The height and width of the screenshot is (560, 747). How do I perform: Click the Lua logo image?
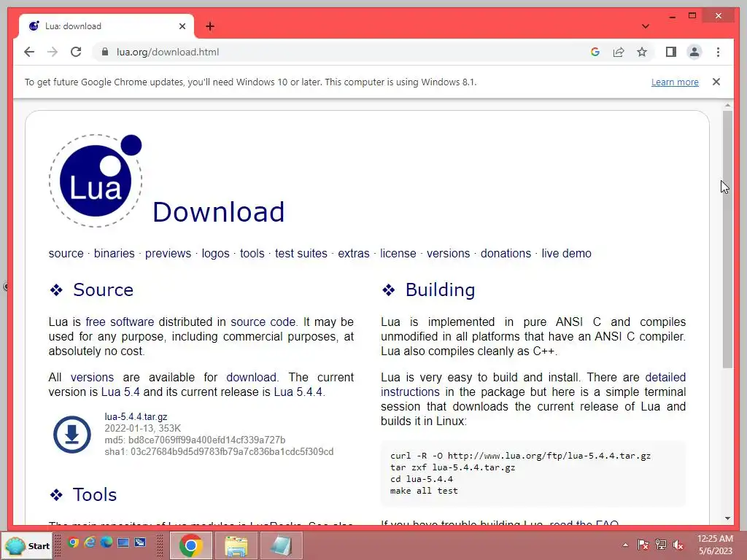[x=96, y=181]
